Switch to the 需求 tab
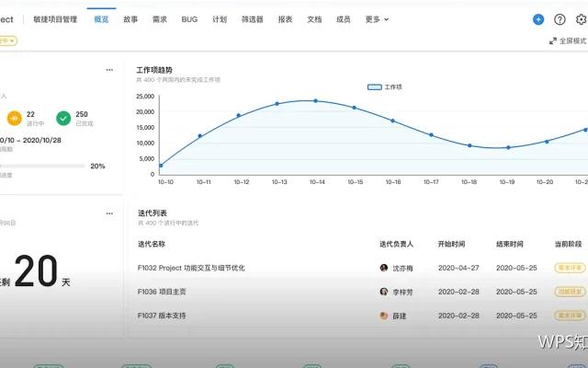 point(160,19)
